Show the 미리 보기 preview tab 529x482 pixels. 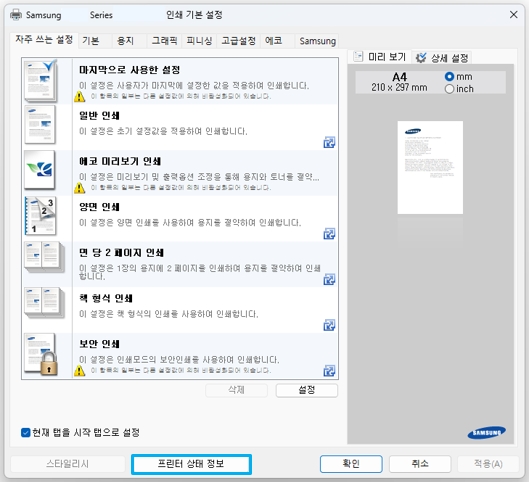click(379, 57)
